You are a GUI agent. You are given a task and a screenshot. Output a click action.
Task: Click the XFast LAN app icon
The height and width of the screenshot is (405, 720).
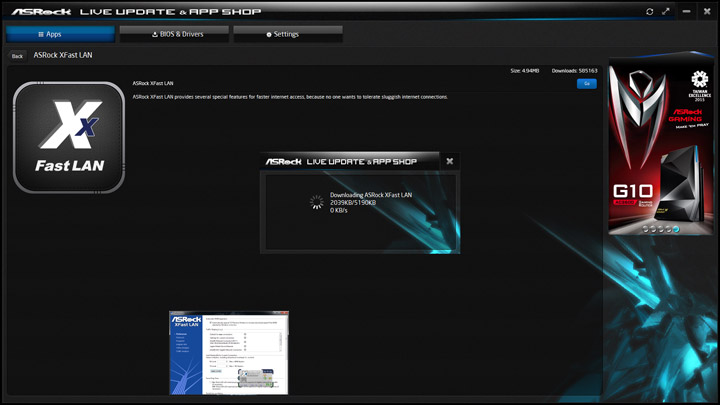tap(69, 137)
